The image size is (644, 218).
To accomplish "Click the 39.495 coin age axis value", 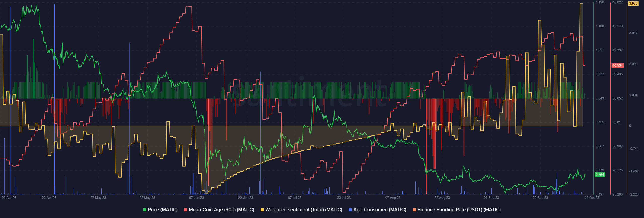I will (617, 74).
